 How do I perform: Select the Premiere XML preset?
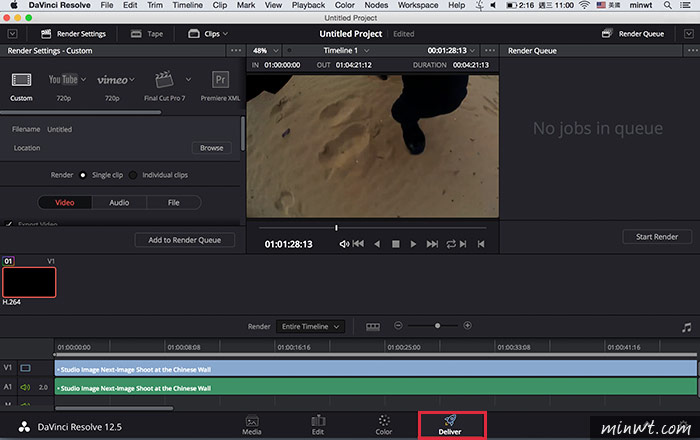pyautogui.click(x=220, y=80)
